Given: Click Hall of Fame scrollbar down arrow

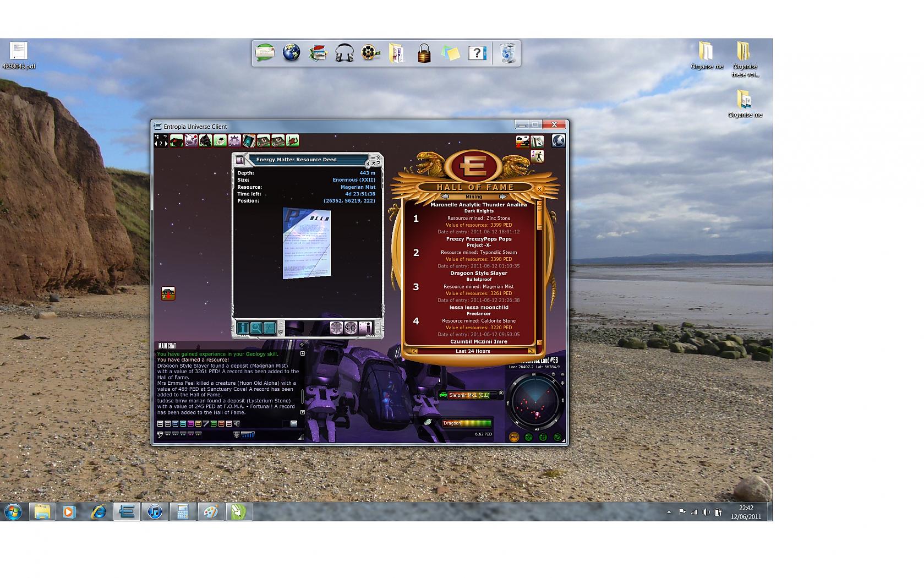Looking at the screenshot, I should point(539,342).
